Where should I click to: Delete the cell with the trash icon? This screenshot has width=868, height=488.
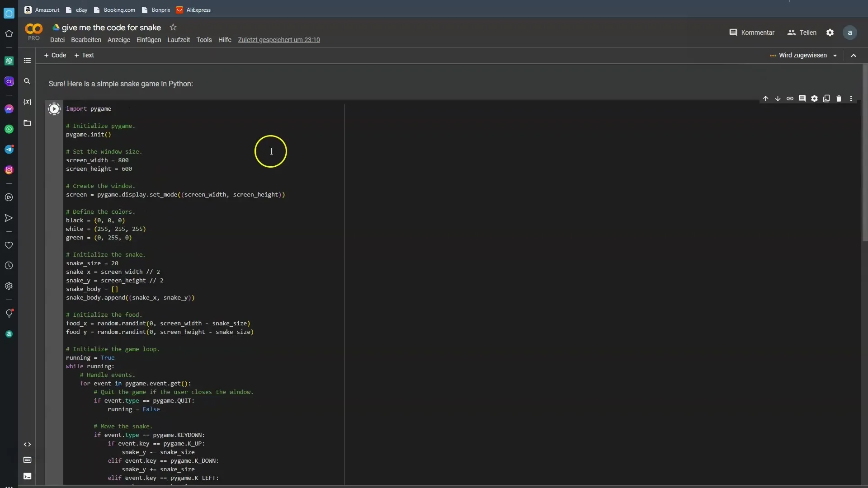[839, 99]
